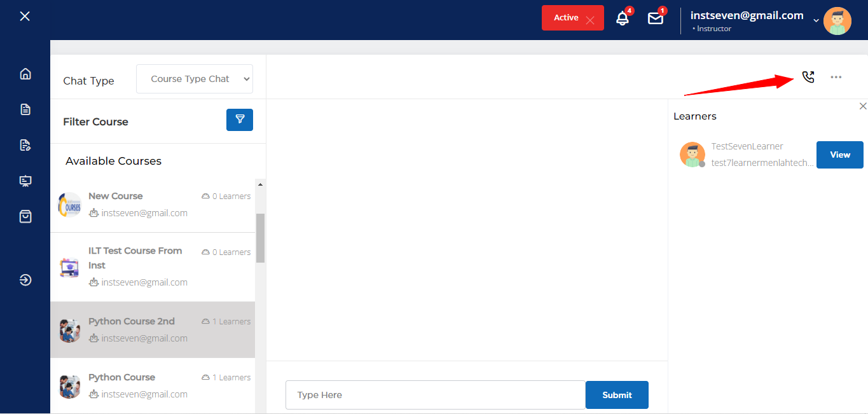Viewport: 868px width, 414px height.
Task: Open the notifications bell icon
Action: tap(623, 18)
